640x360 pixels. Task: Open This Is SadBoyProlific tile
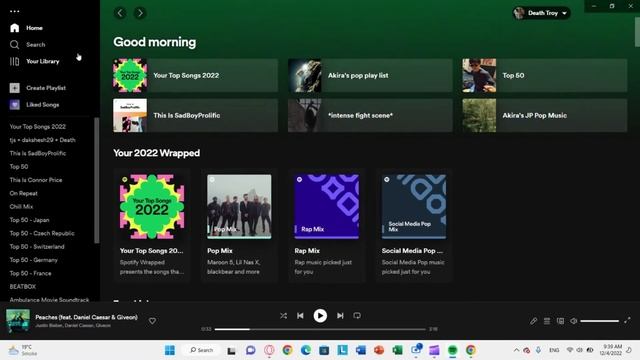196,115
